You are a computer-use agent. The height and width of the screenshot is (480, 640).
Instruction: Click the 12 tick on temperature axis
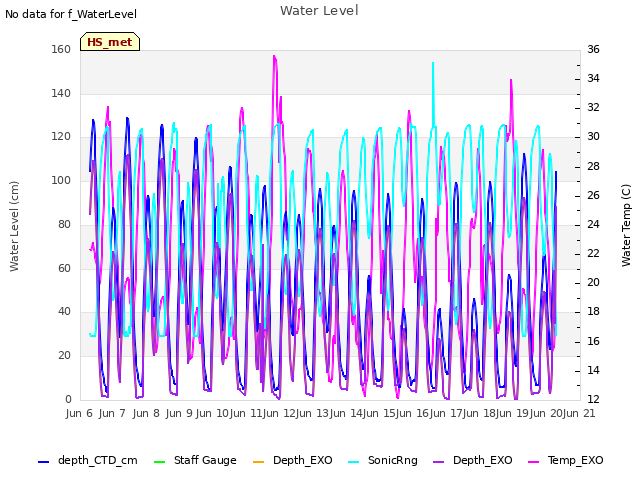pos(593,400)
